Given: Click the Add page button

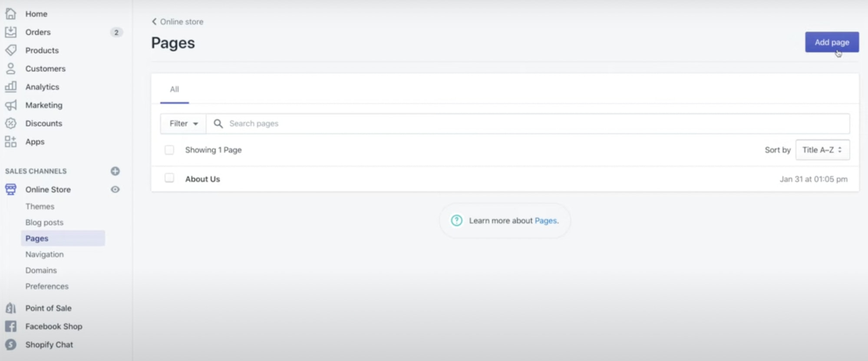Looking at the screenshot, I should [x=832, y=42].
